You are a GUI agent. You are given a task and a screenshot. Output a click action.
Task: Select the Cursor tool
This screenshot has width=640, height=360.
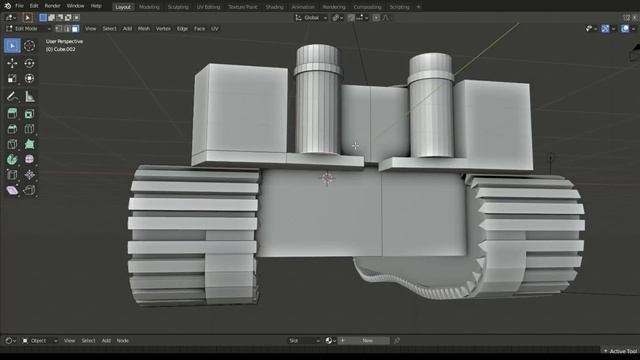[29, 46]
